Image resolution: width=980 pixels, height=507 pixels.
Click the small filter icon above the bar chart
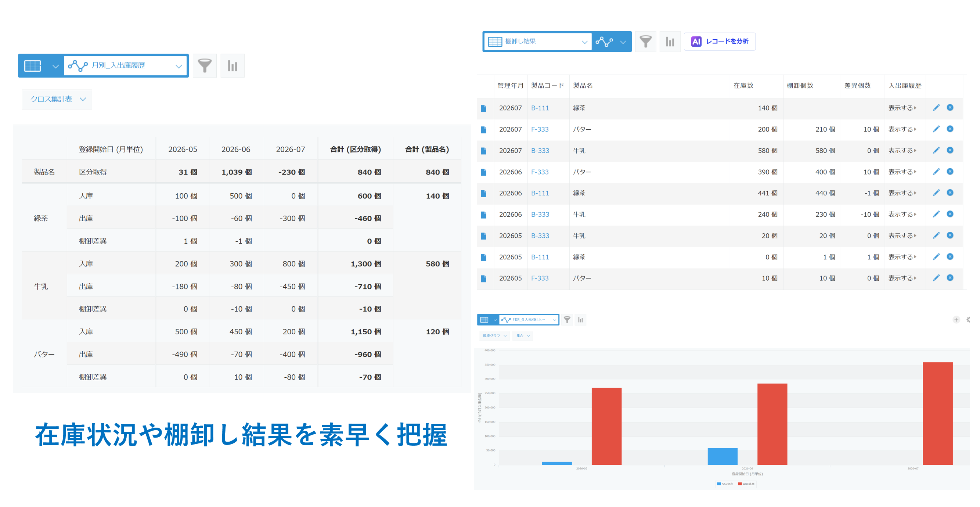point(567,320)
